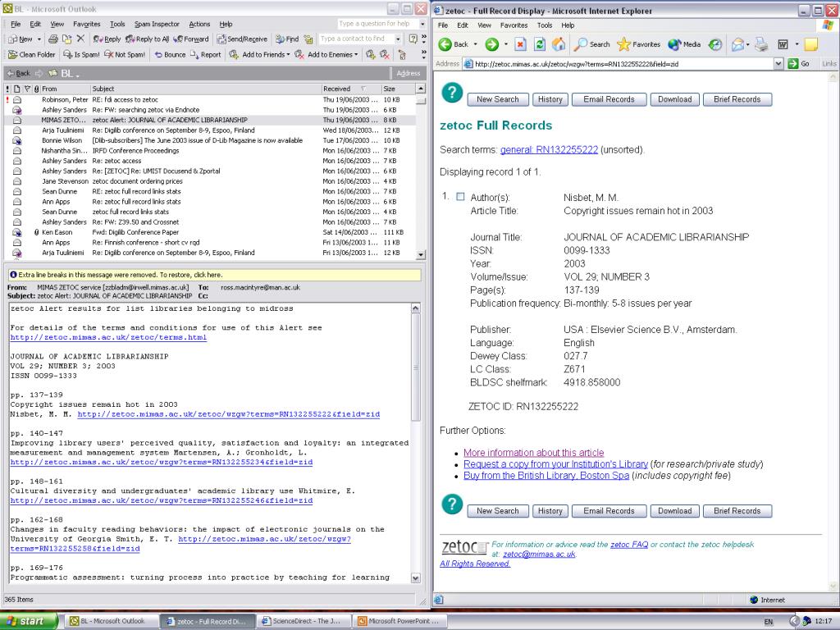840x630 pixels.
Task: Click Outlook's help question mark icon
Action: [413, 39]
